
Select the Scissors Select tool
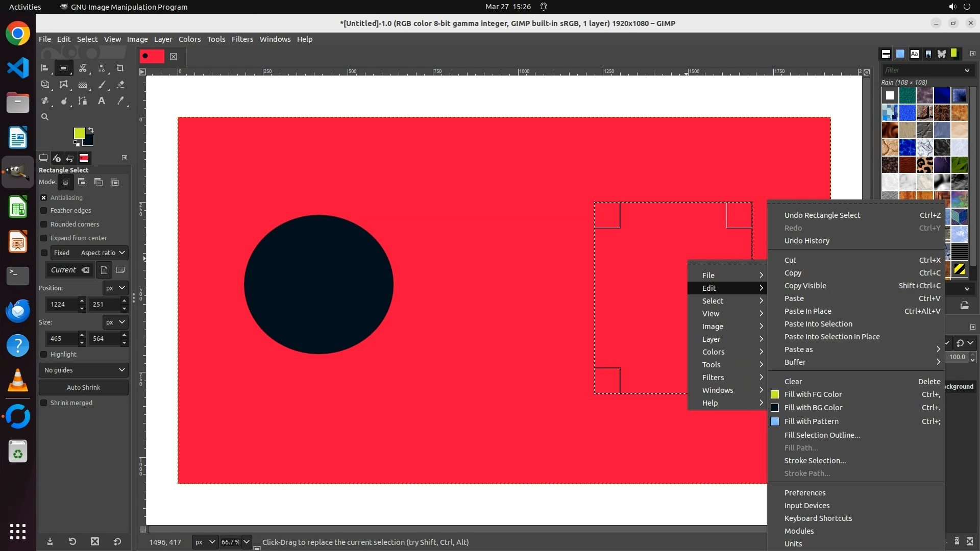[x=83, y=68]
